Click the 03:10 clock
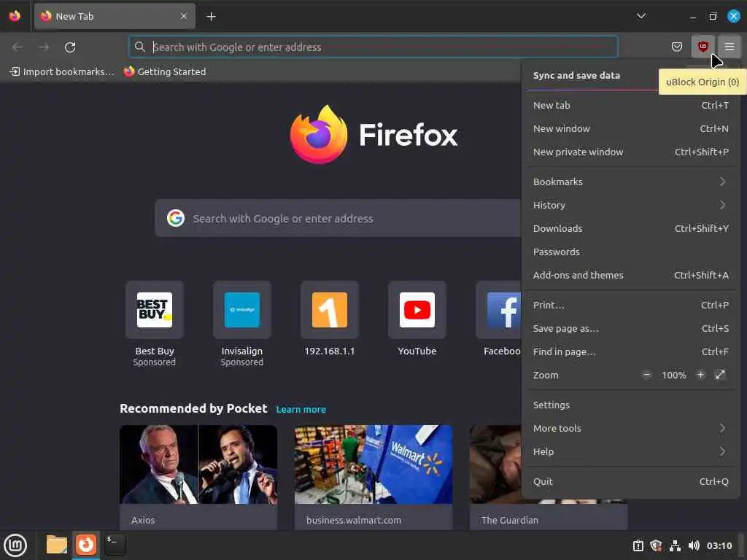 pos(719,545)
